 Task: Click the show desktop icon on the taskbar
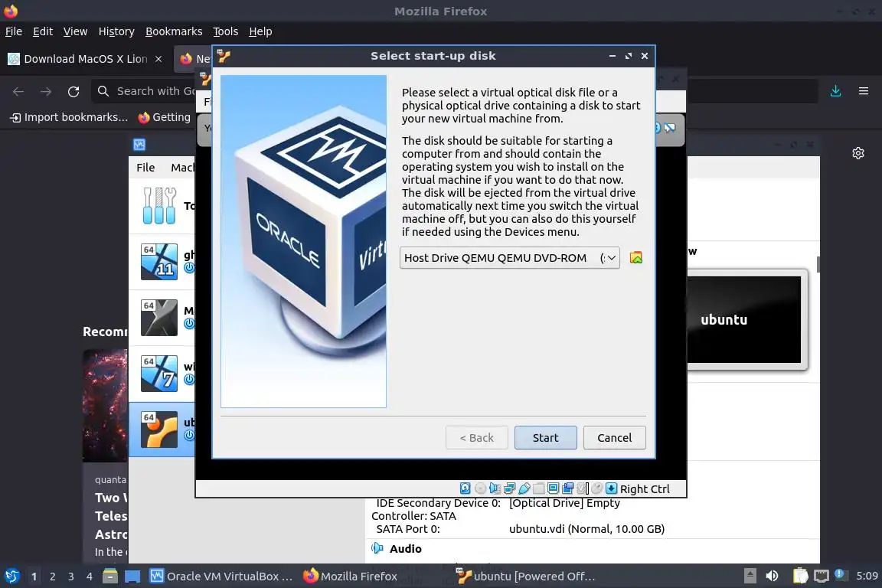click(132, 577)
